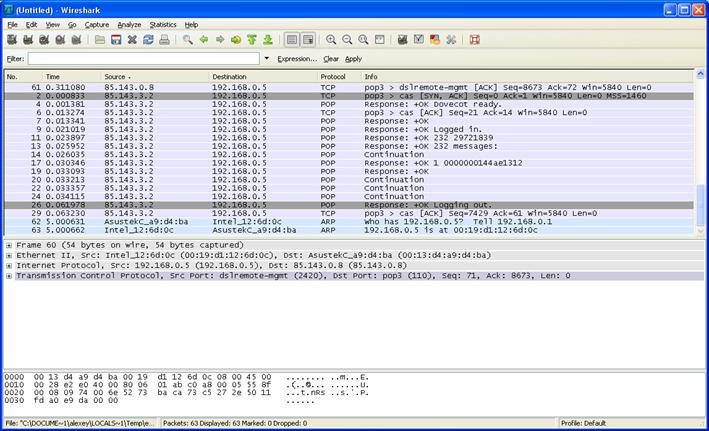
Task: Click in the display filter input field
Action: (x=144, y=59)
